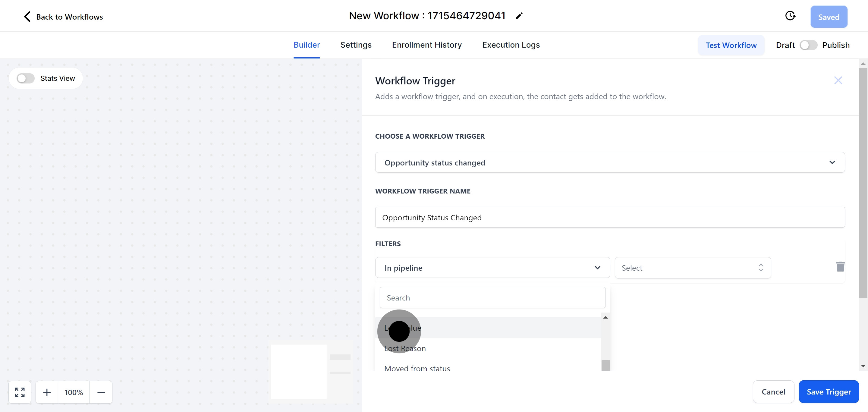Expand the Opportunity status changed dropdown
Screen dimensions: 868x412
609,163
